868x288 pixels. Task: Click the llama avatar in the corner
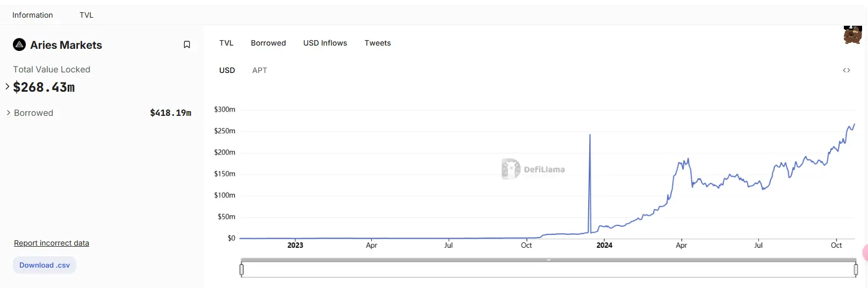coord(852,35)
